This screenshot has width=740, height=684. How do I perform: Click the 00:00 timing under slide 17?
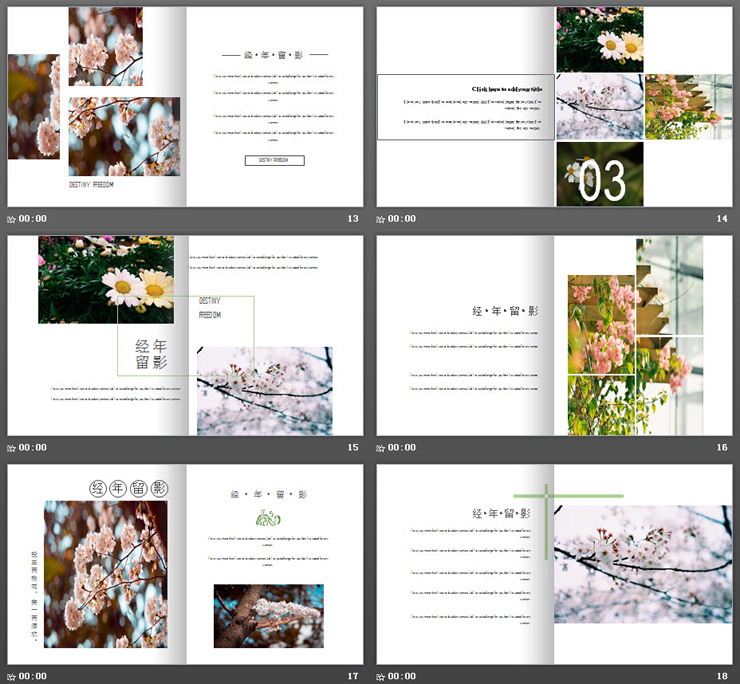33,676
